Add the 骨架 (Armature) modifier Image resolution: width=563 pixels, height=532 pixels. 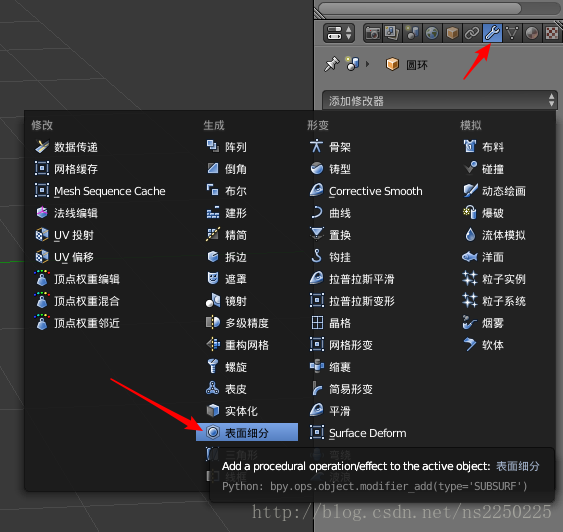click(x=330, y=147)
